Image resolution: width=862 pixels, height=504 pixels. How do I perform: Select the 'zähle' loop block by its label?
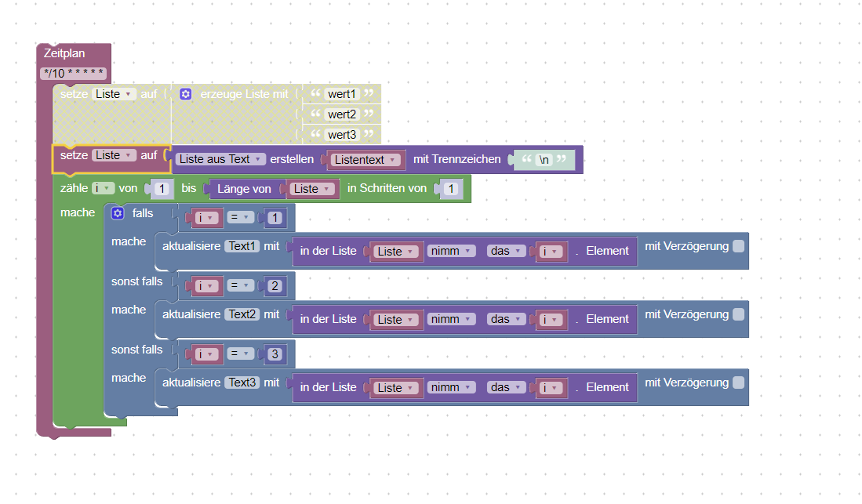click(x=74, y=188)
